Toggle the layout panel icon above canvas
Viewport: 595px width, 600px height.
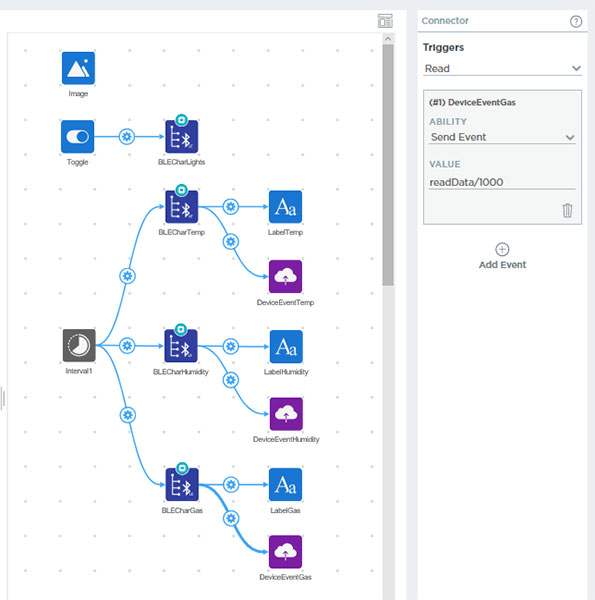click(385, 21)
